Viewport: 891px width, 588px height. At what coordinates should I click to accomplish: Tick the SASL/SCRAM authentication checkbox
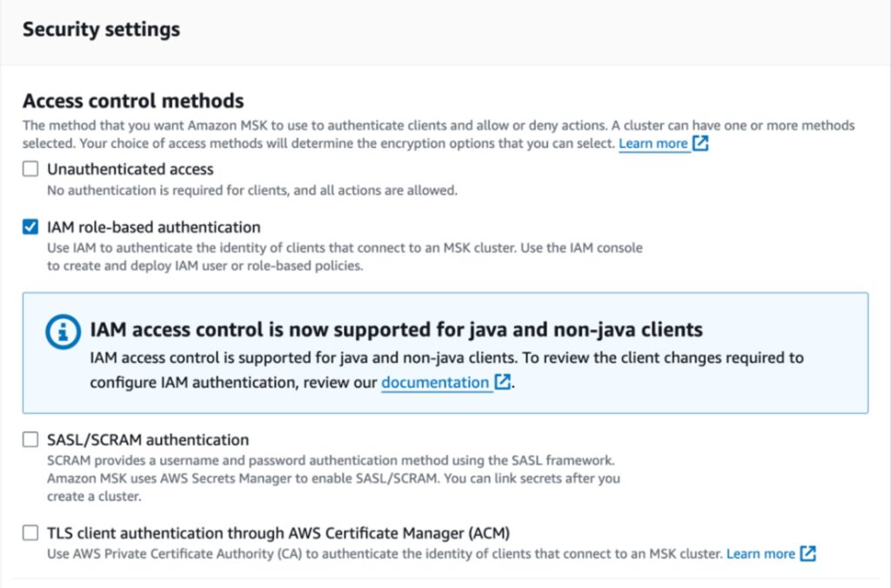[30, 439]
